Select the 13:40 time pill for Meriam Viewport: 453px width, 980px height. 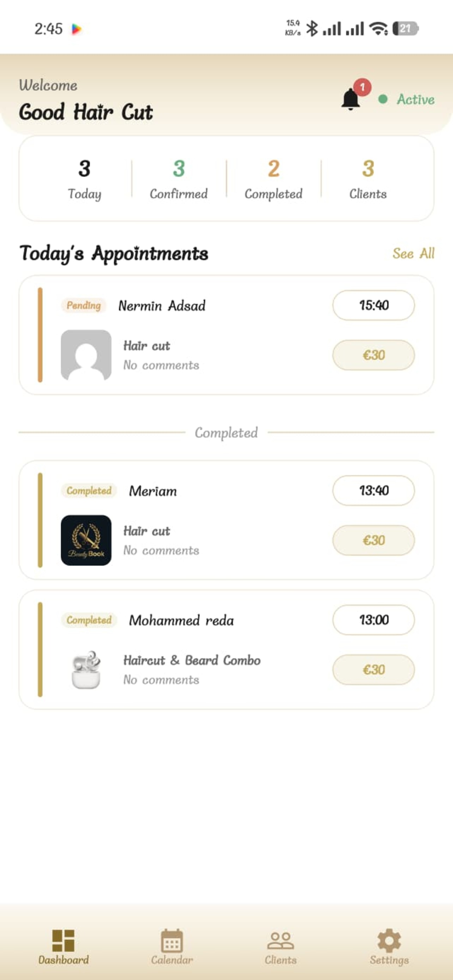point(374,490)
